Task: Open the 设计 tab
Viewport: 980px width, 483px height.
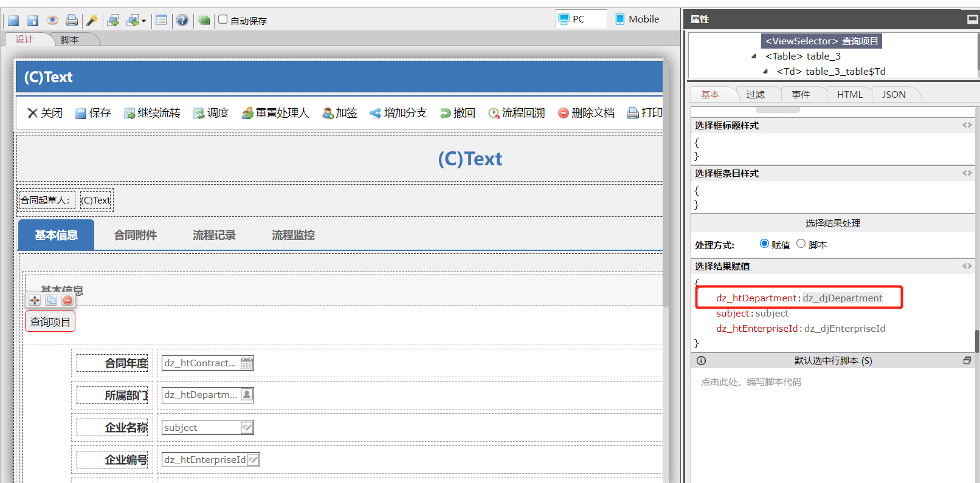Action: (24, 39)
